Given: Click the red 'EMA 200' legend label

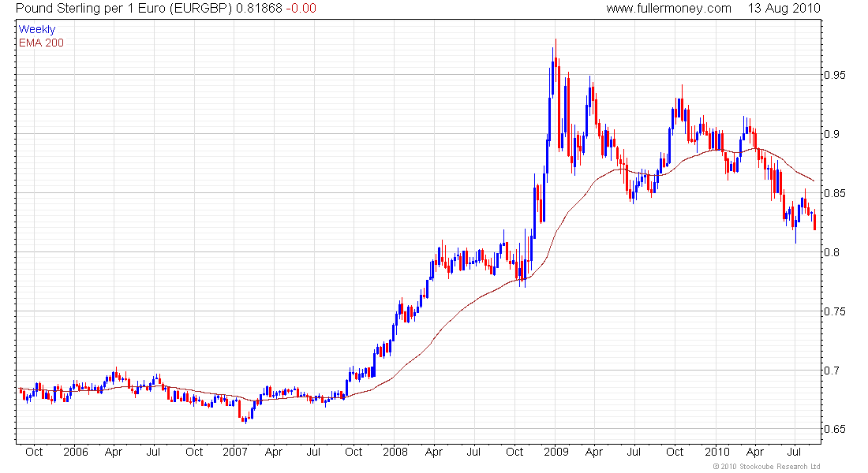Looking at the screenshot, I should pos(41,43).
